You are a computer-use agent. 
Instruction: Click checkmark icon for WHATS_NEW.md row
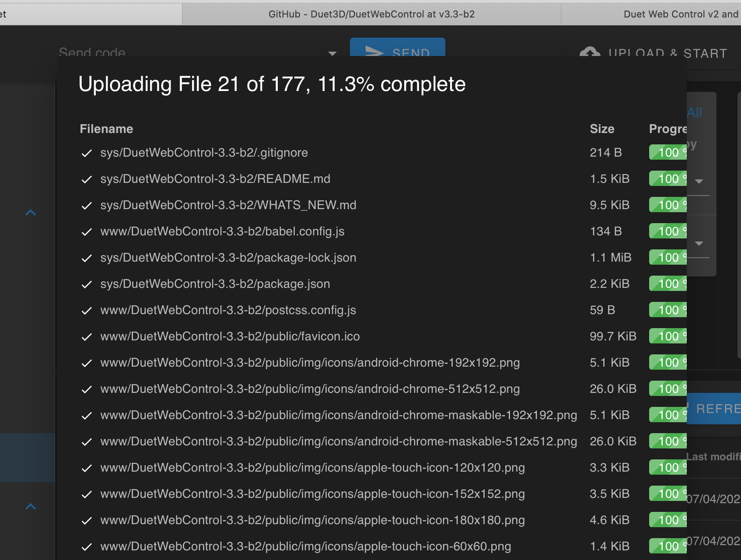(87, 206)
